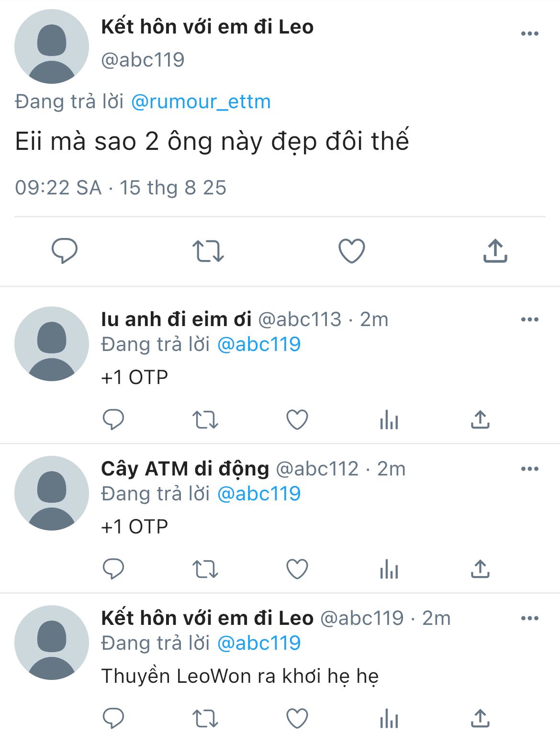
Task: Open more options on @abc112's reply
Action: click(529, 469)
